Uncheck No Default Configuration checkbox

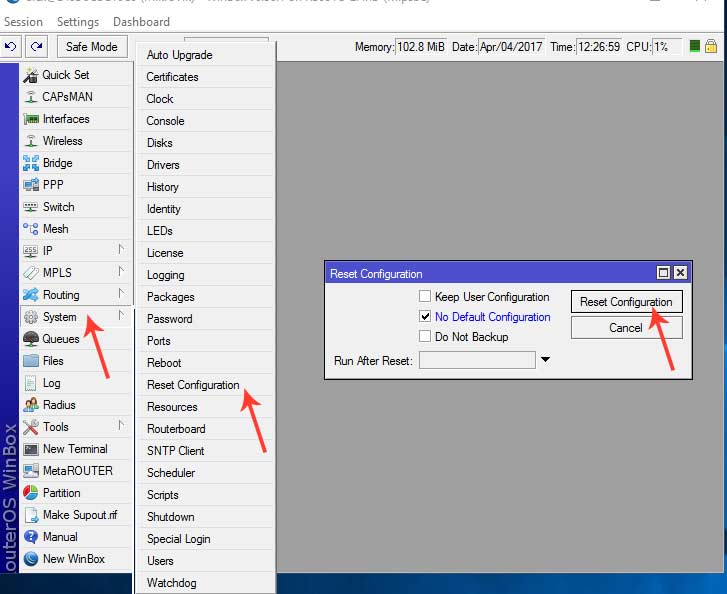click(425, 316)
